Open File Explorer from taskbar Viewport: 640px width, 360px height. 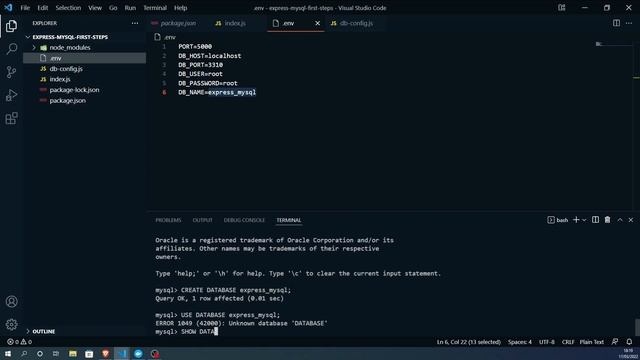pos(73,353)
